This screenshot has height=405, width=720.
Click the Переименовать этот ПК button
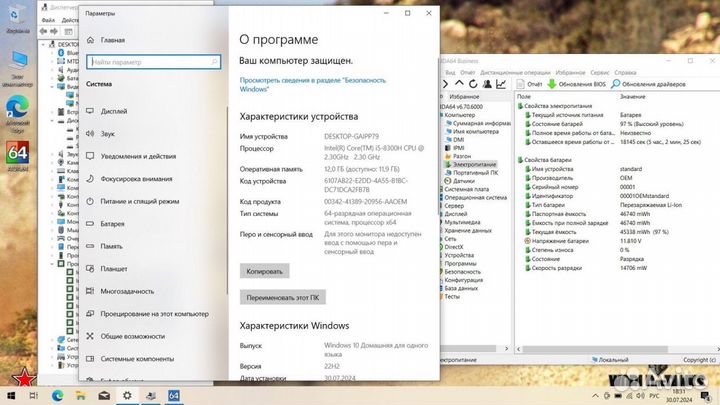[x=282, y=298]
